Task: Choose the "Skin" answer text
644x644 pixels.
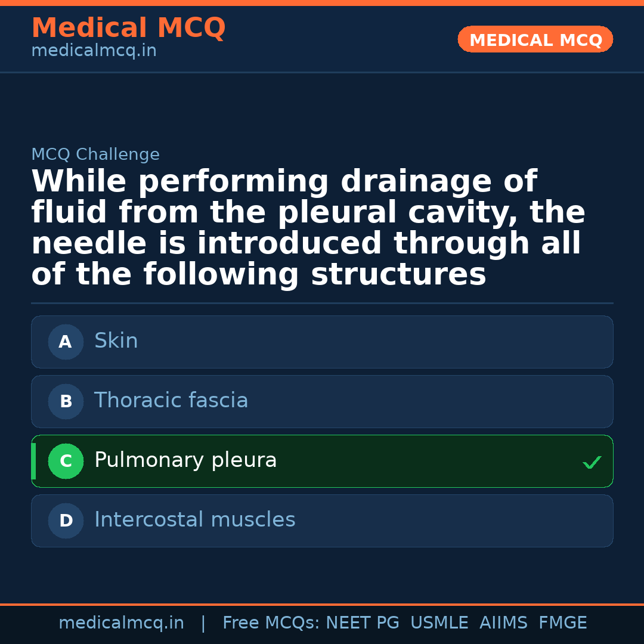Action: tap(116, 341)
